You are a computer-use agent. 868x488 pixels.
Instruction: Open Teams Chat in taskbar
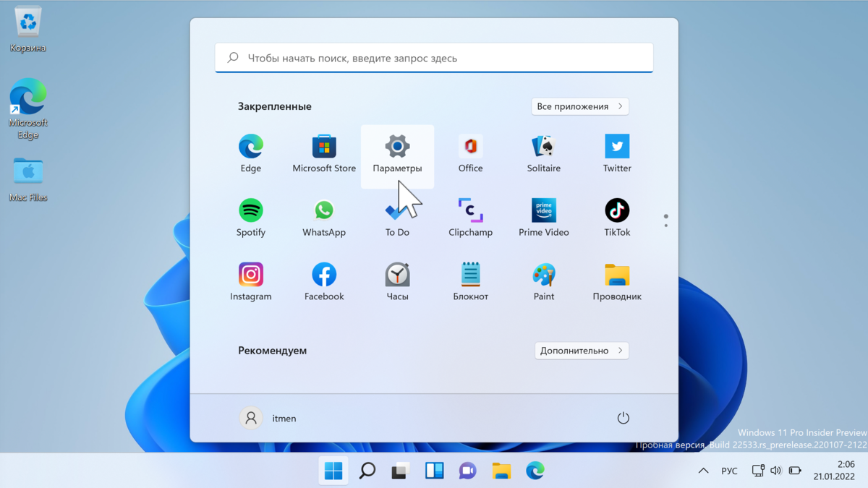(468, 471)
